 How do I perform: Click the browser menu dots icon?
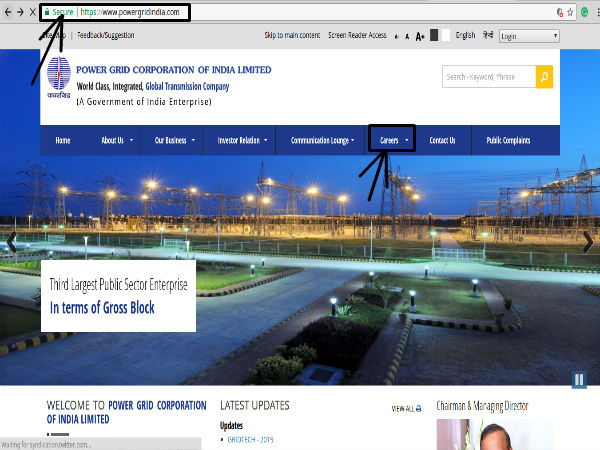598,12
